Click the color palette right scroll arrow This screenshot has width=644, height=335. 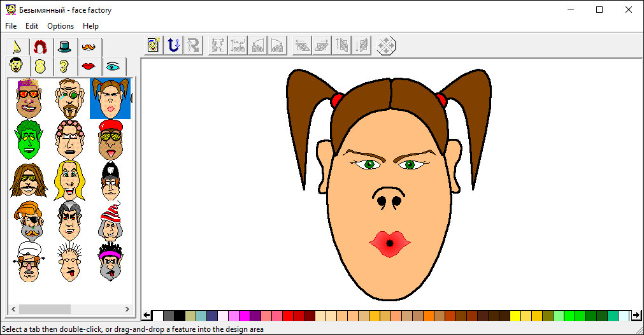(636, 315)
